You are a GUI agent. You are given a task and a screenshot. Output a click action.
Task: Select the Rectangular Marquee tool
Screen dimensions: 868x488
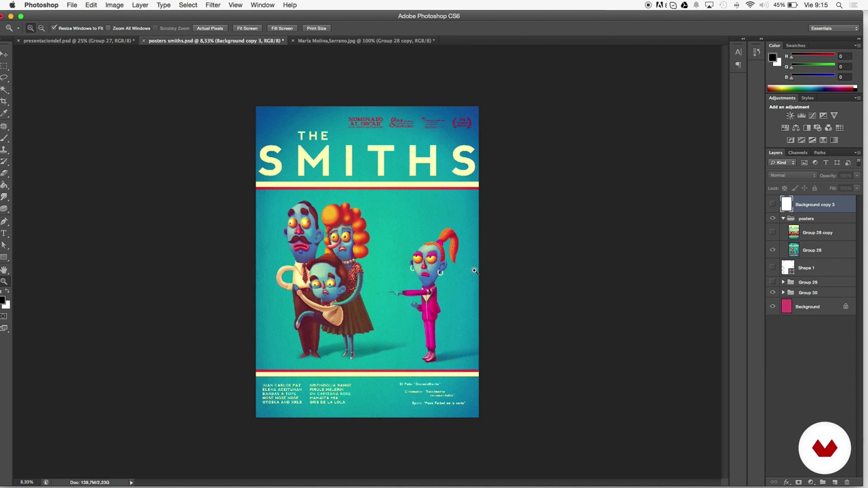(4, 66)
